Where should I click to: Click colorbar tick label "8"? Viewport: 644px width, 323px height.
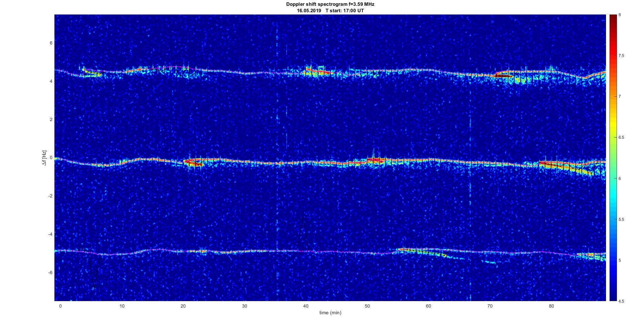click(x=620, y=15)
